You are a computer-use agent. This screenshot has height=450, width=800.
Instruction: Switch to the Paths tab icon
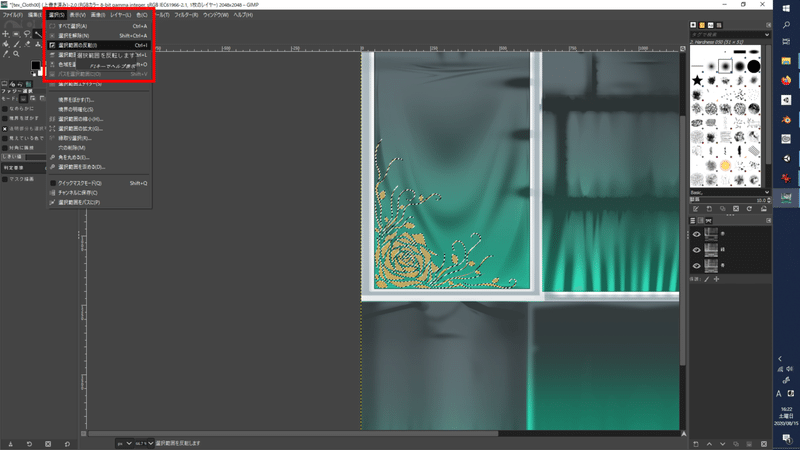[x=709, y=220]
